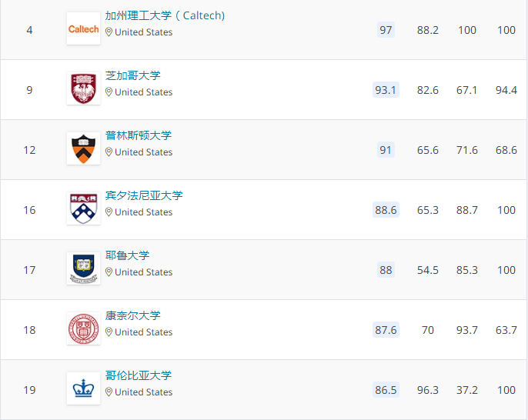Click the overall score 93.1 badge
Screen dimensions: 528x420
[386, 90]
